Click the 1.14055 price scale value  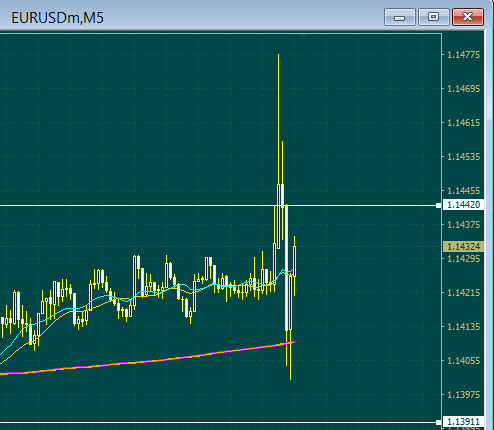click(x=464, y=361)
